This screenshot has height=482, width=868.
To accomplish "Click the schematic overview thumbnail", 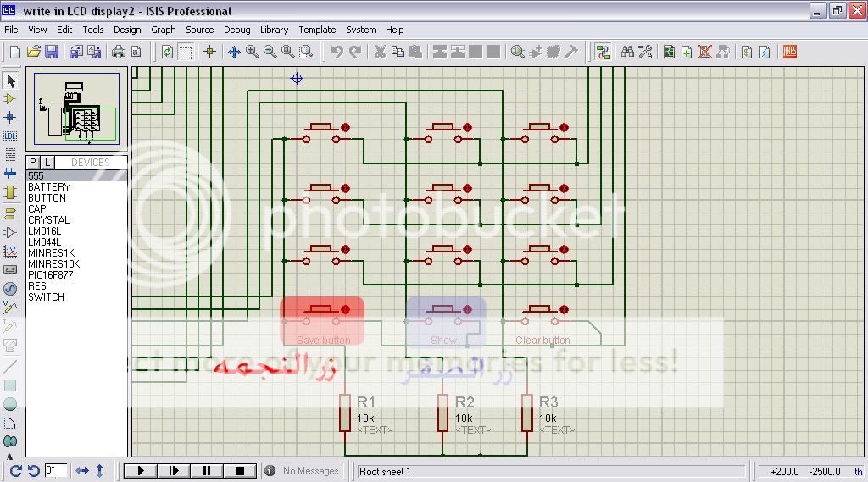I will [x=77, y=109].
